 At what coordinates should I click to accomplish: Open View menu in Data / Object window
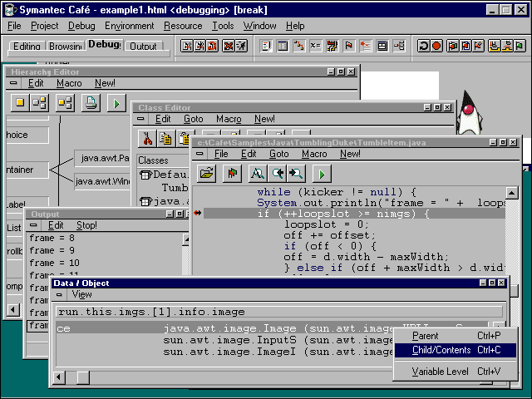click(81, 294)
